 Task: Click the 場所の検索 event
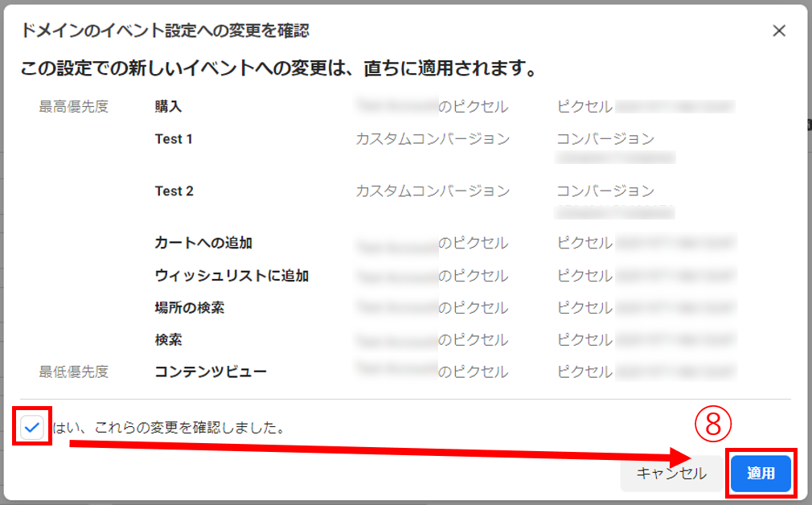click(190, 308)
